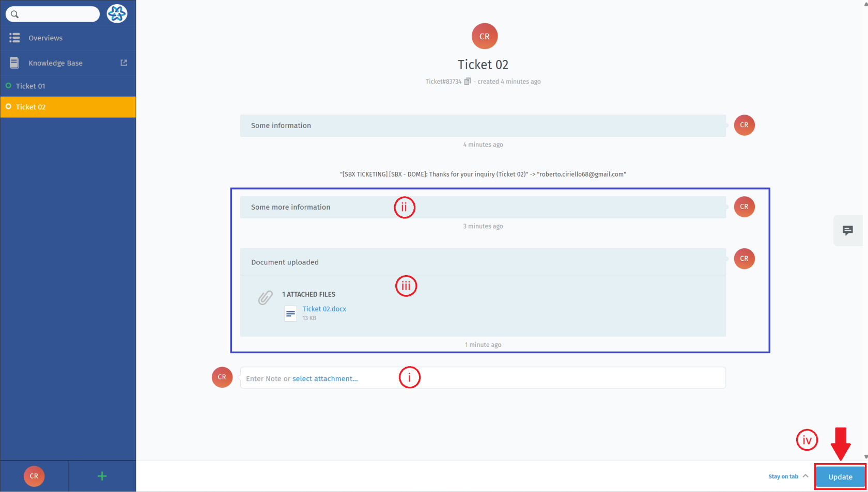Open the Overviews list icon
Viewport: 868px width, 492px height.
(x=14, y=38)
